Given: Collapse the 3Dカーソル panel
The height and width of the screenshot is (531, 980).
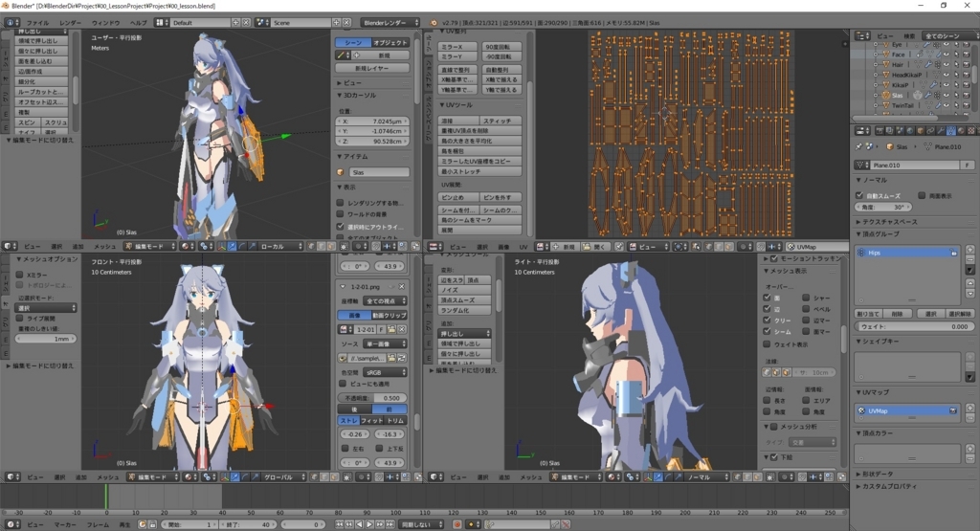Looking at the screenshot, I should (x=358, y=95).
